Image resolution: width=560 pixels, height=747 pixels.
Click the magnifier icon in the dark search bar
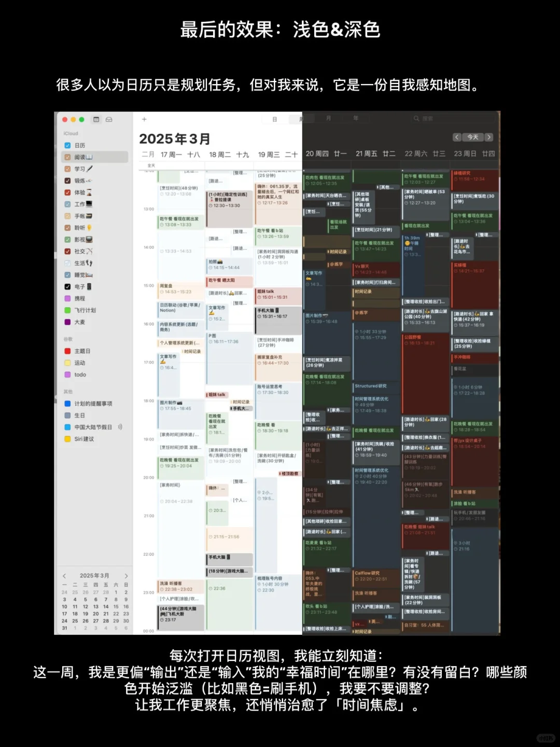tap(416, 118)
